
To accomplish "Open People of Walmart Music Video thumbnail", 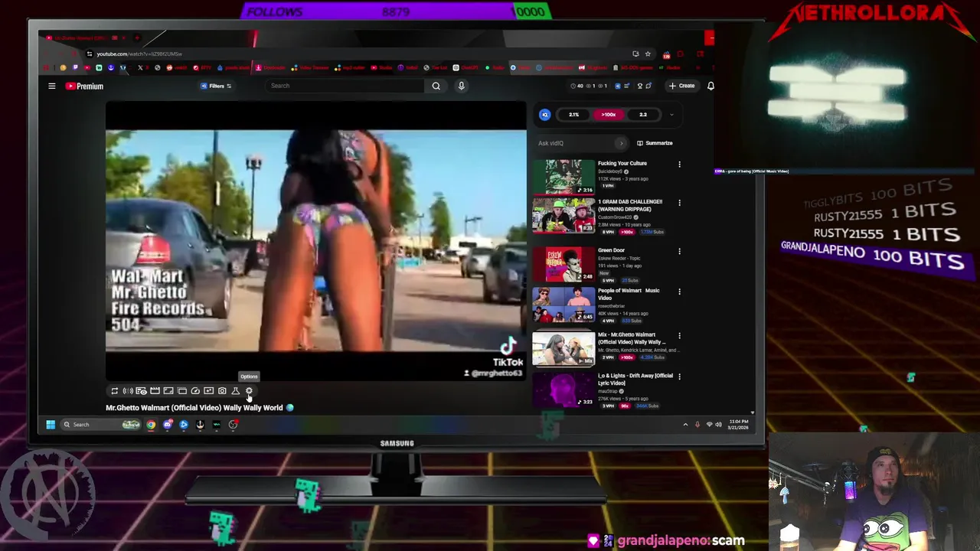I will (563, 305).
